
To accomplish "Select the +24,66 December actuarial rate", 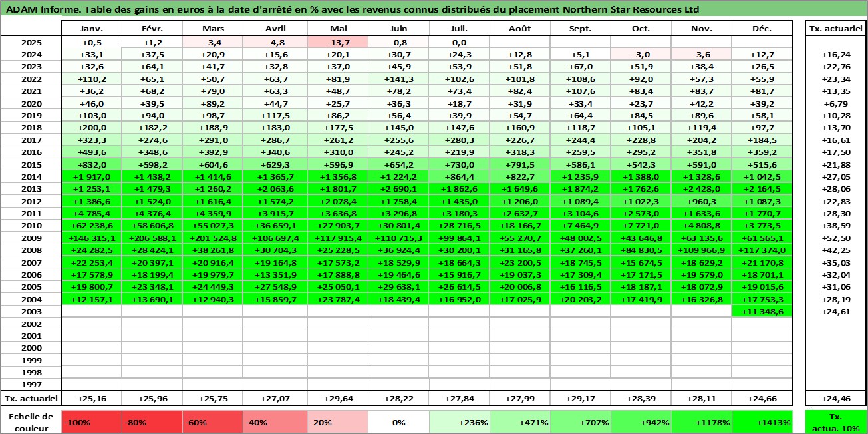I will tap(762, 399).
